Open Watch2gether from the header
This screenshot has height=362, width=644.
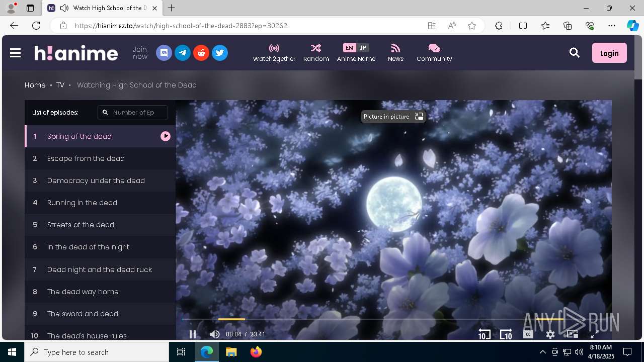pyautogui.click(x=274, y=53)
